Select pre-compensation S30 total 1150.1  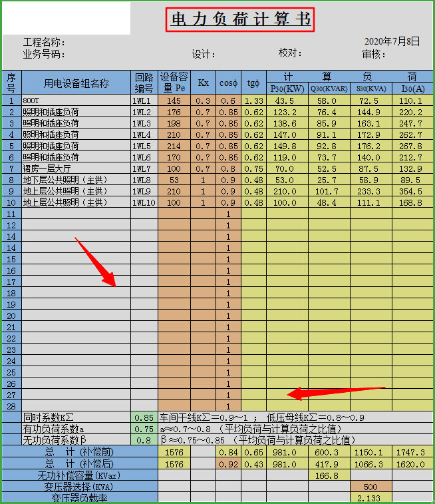point(371,452)
